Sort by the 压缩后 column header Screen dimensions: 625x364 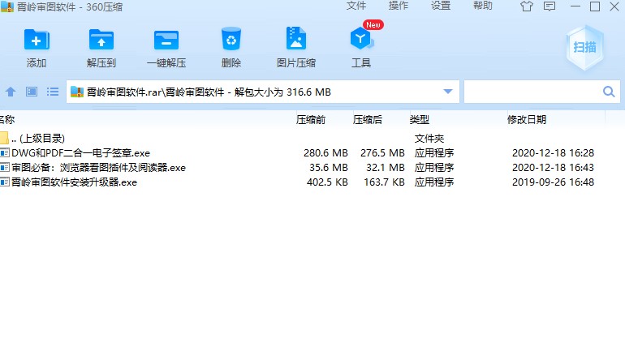pyautogui.click(x=367, y=119)
